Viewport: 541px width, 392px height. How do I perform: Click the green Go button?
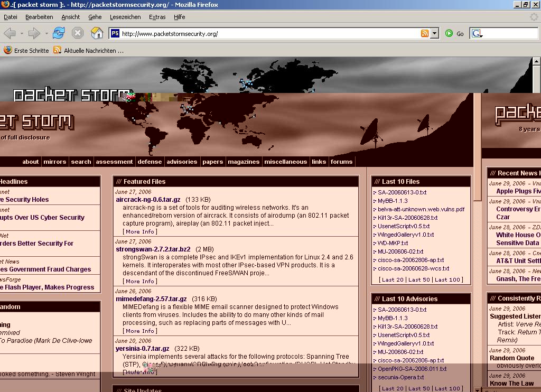point(454,33)
